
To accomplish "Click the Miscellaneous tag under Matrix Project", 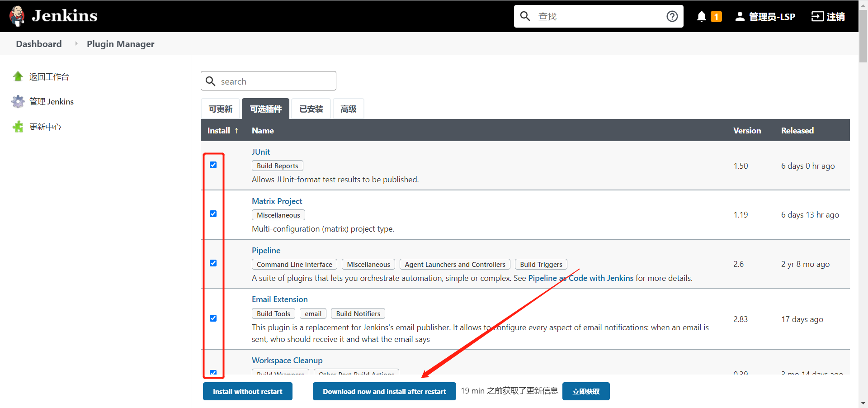I will pyautogui.click(x=278, y=215).
